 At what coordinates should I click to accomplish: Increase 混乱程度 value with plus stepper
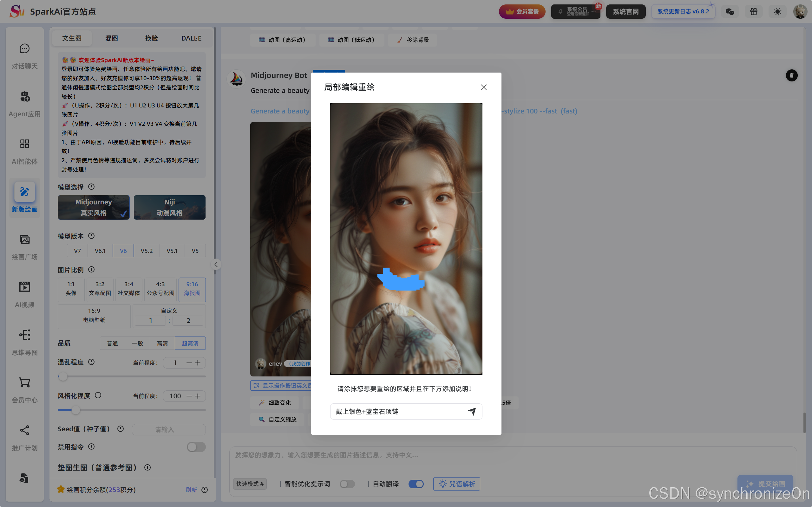[x=198, y=363]
